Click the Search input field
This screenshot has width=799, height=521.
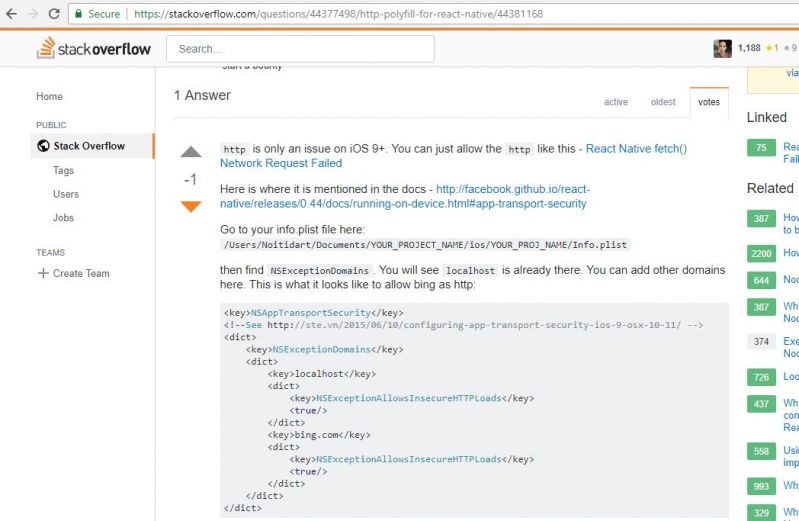click(x=300, y=49)
